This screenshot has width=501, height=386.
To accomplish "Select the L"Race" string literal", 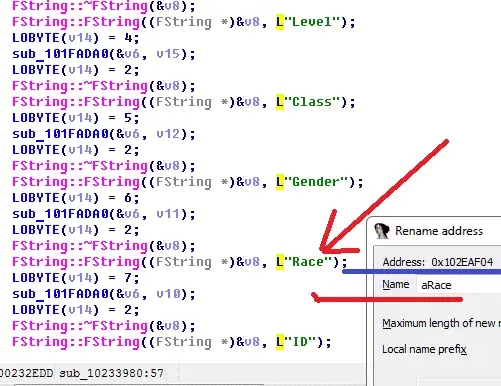I will pos(304,262).
